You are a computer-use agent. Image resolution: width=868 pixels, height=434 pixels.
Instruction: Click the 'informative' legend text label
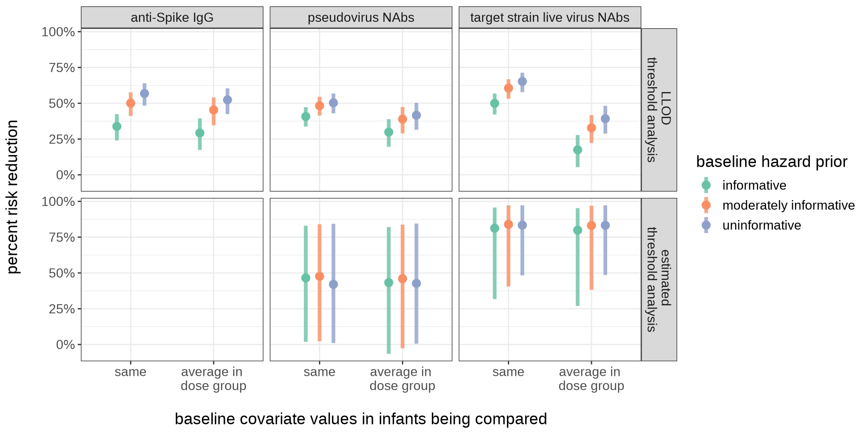point(754,185)
